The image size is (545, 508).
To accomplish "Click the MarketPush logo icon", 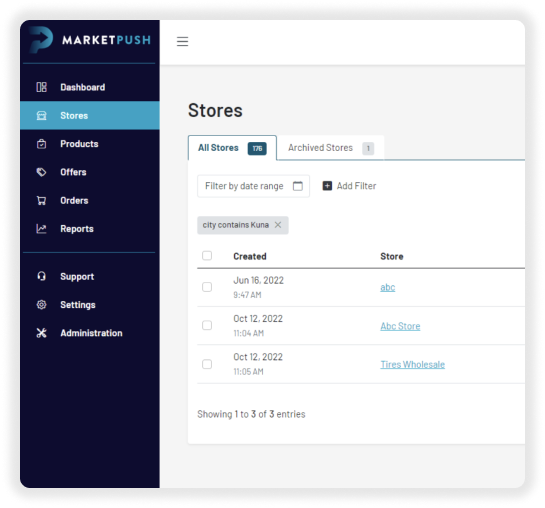I will [x=41, y=40].
